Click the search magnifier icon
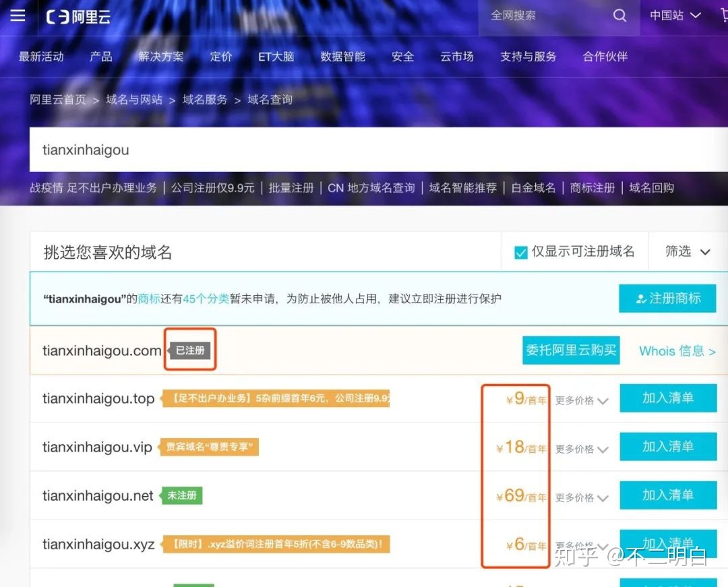Image resolution: width=728 pixels, height=587 pixels. click(619, 16)
